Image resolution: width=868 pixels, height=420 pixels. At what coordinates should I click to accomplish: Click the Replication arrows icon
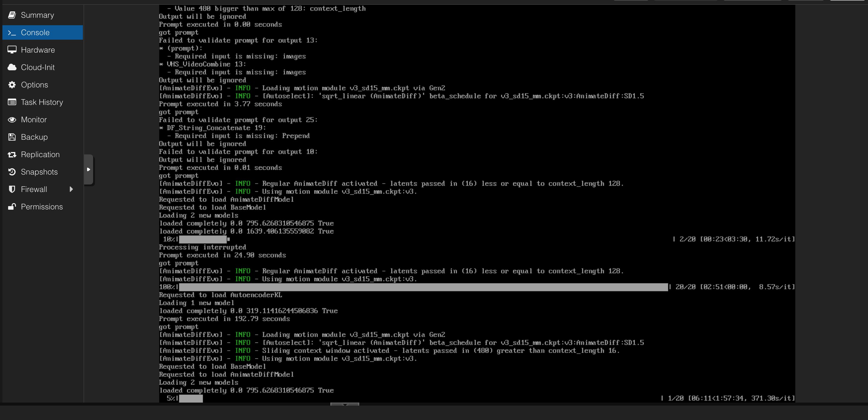12,154
